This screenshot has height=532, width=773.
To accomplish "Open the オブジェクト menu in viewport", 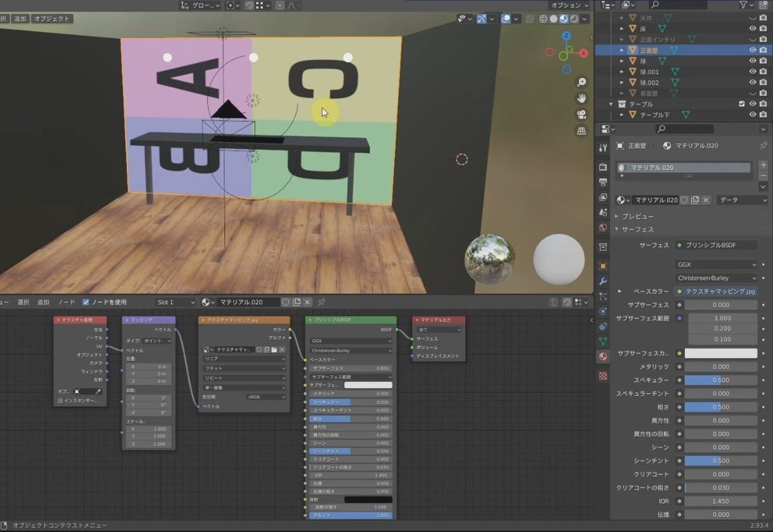I will (x=52, y=19).
